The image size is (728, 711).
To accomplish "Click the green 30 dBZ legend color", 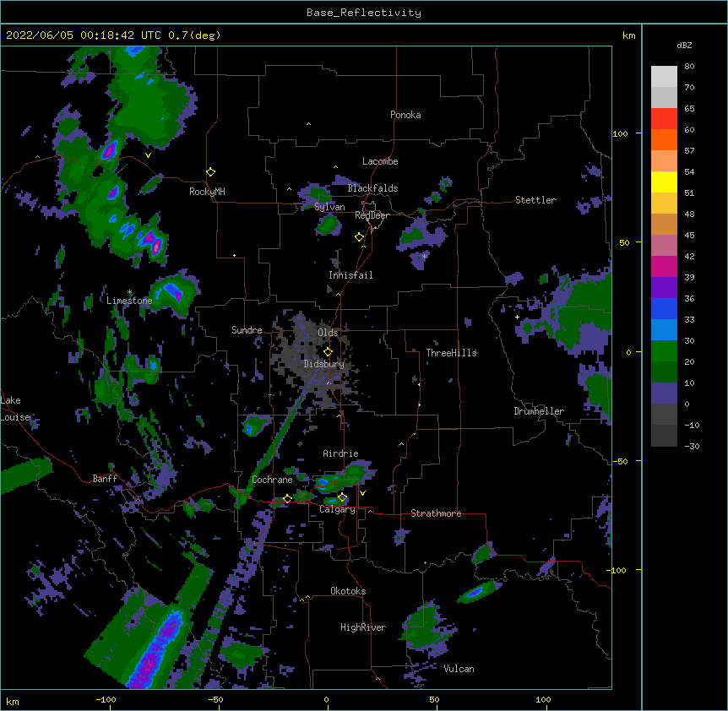I will [x=664, y=351].
